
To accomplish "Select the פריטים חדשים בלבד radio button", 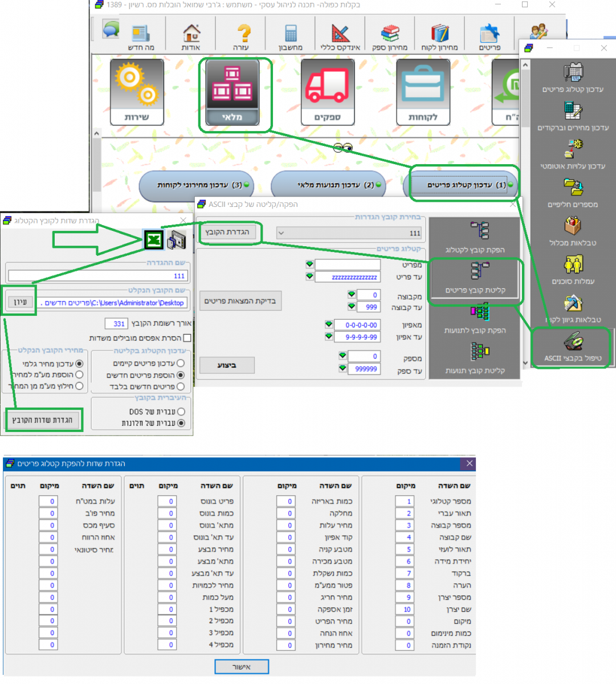I will (181, 386).
